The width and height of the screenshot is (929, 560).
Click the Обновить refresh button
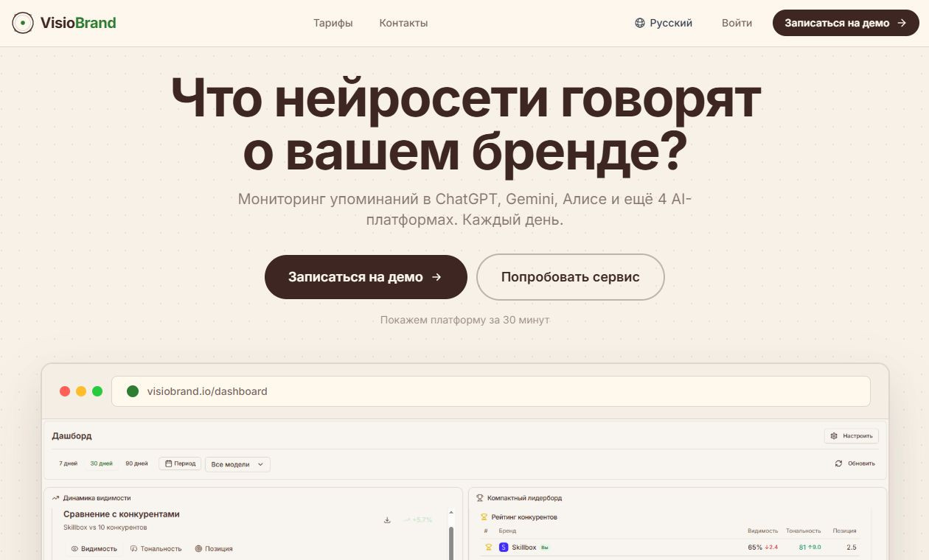point(855,463)
